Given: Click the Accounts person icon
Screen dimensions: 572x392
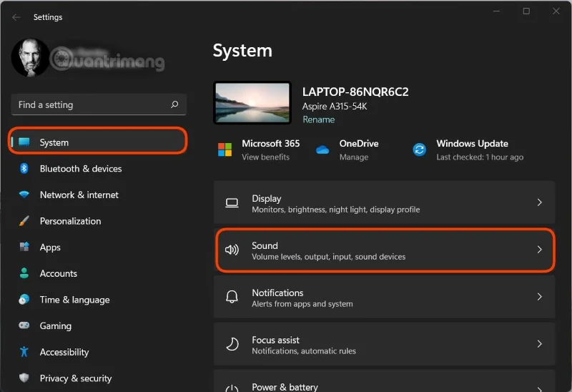Looking at the screenshot, I should pos(24,273).
